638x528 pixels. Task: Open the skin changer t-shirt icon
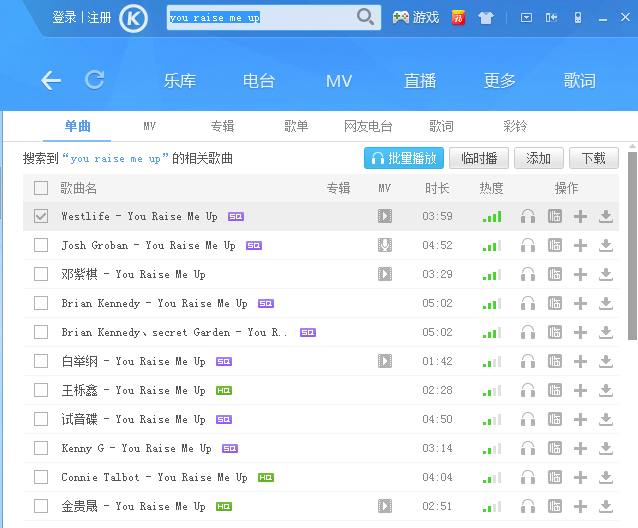pyautogui.click(x=486, y=17)
